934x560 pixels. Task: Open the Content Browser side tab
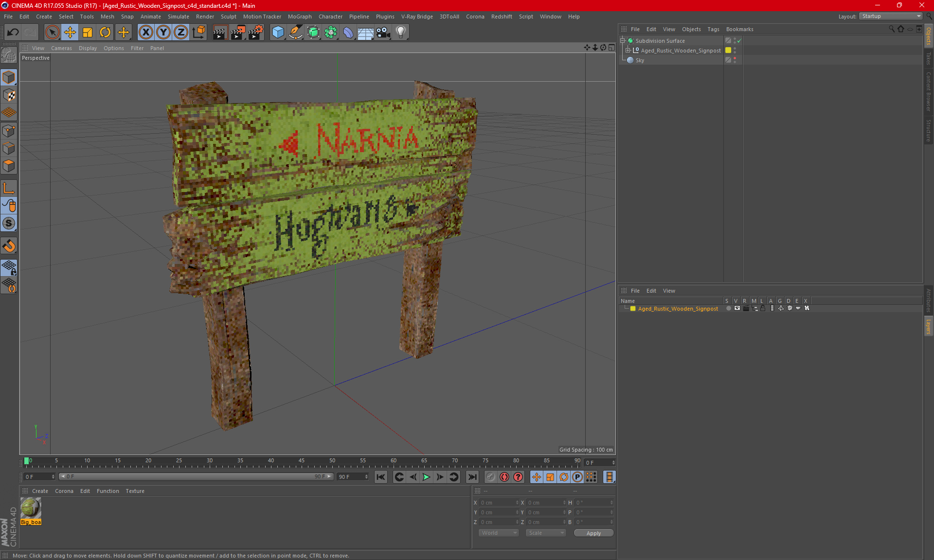pyautogui.click(x=929, y=91)
